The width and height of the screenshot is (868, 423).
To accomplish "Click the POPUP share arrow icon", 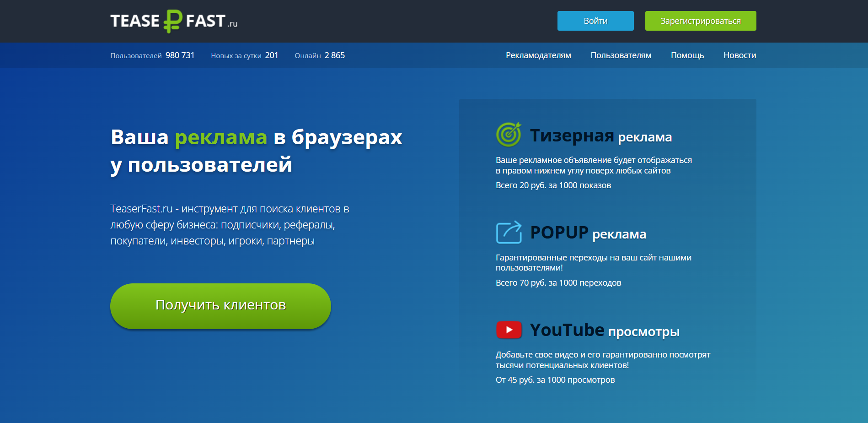I will pyautogui.click(x=509, y=232).
